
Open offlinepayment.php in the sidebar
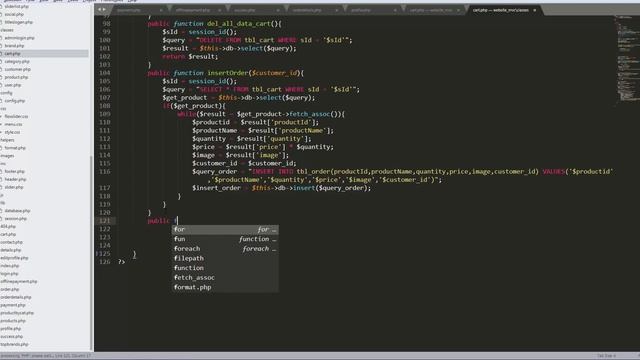pos(19,282)
